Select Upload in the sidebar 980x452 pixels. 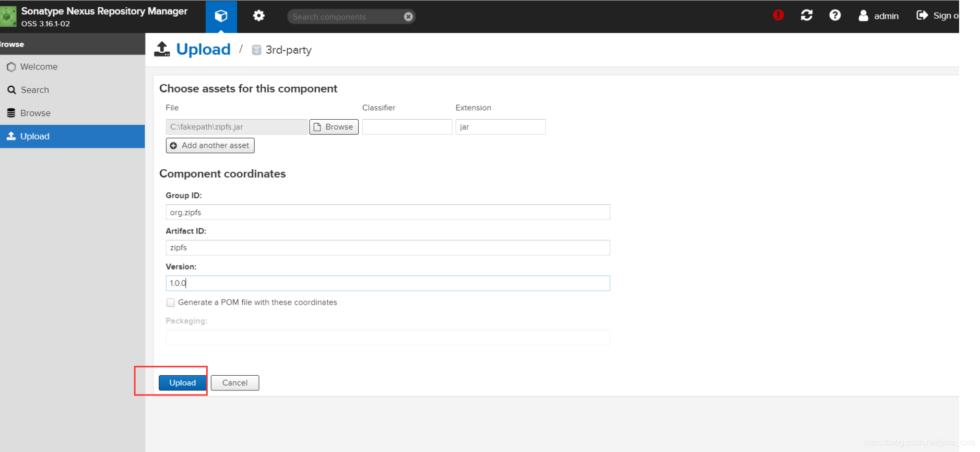coord(73,136)
